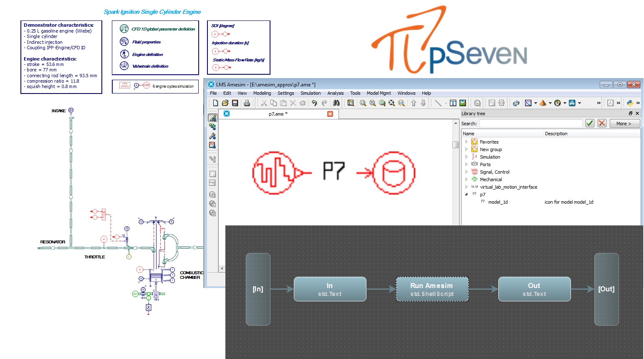
Task: Select the p7.ame document tab
Action: [278, 114]
